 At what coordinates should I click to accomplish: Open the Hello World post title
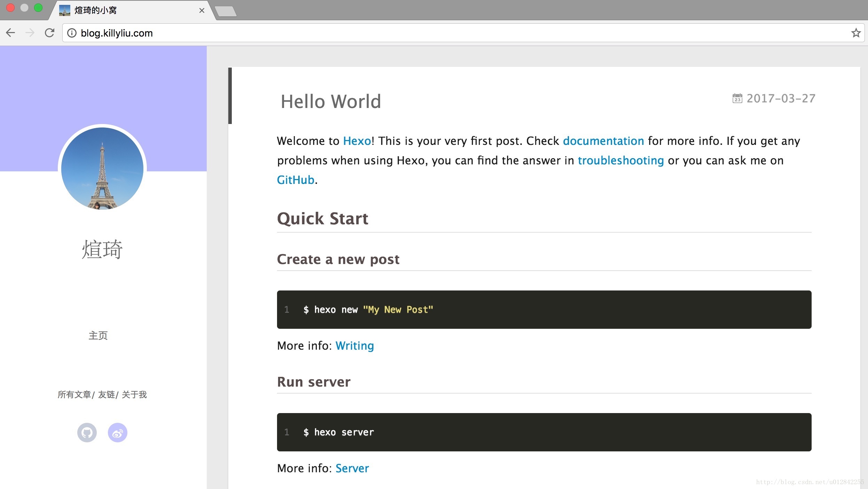(x=331, y=101)
